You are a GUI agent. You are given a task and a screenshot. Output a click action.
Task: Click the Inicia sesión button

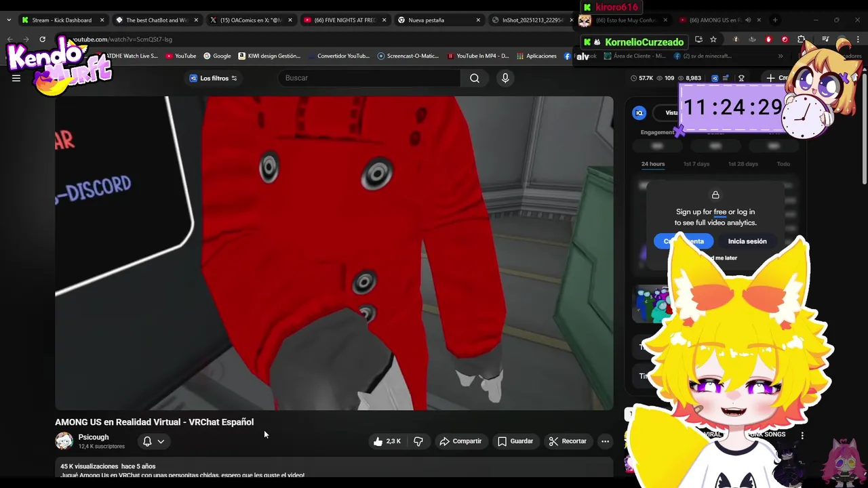pyautogui.click(x=747, y=241)
